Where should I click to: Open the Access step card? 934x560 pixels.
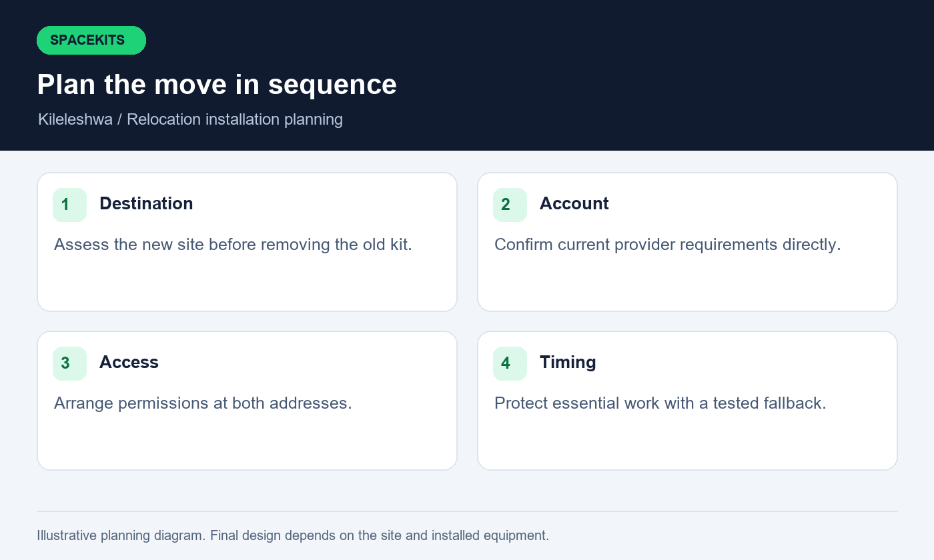coord(247,401)
